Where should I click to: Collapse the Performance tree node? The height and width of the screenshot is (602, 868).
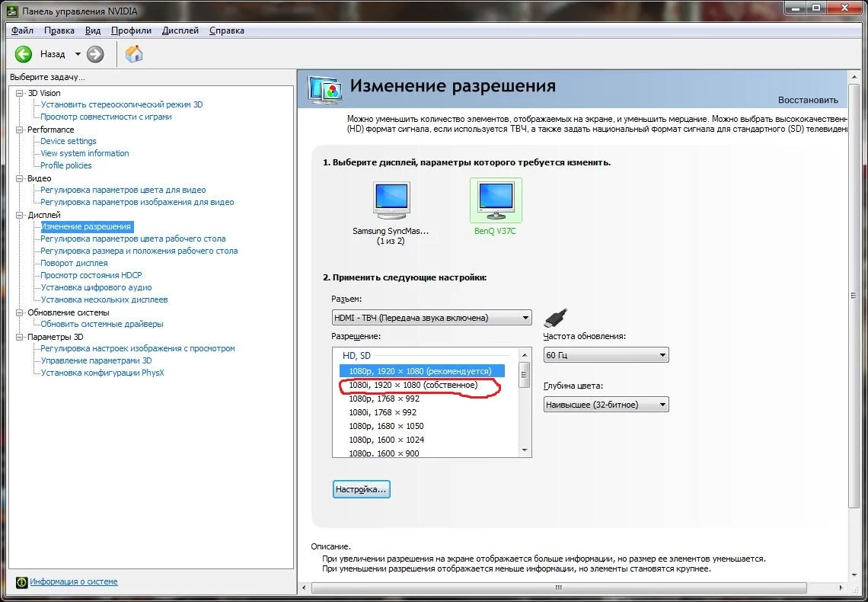click(19, 130)
